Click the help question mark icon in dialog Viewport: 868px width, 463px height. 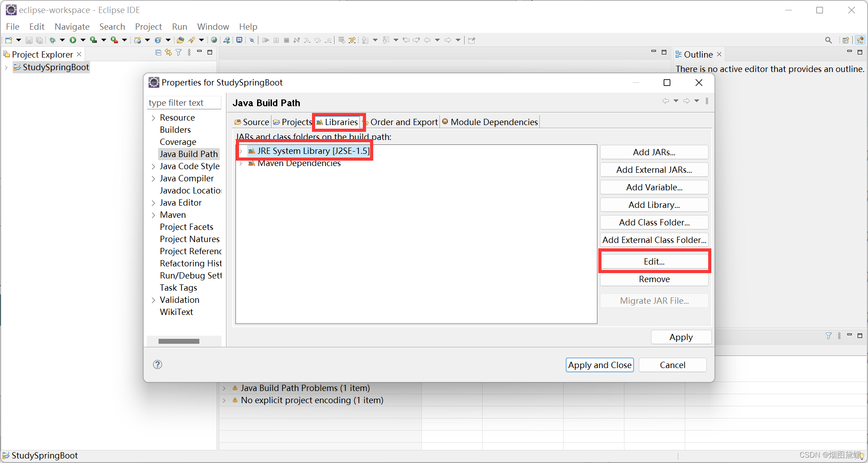point(158,364)
